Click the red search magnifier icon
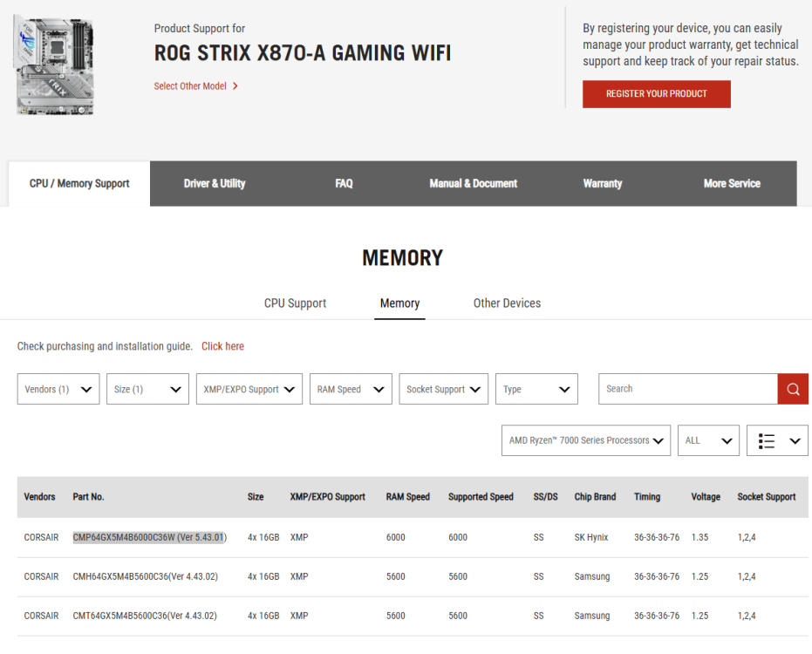 (792, 389)
